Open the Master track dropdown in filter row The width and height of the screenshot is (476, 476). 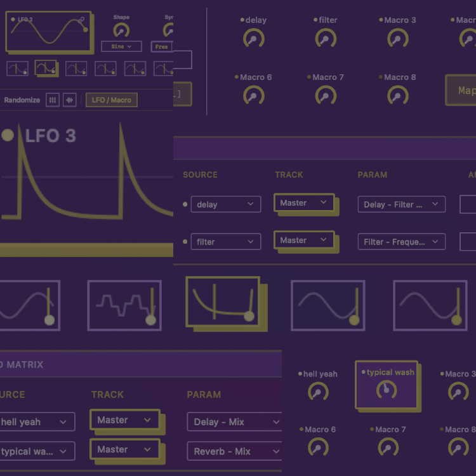pos(304,240)
